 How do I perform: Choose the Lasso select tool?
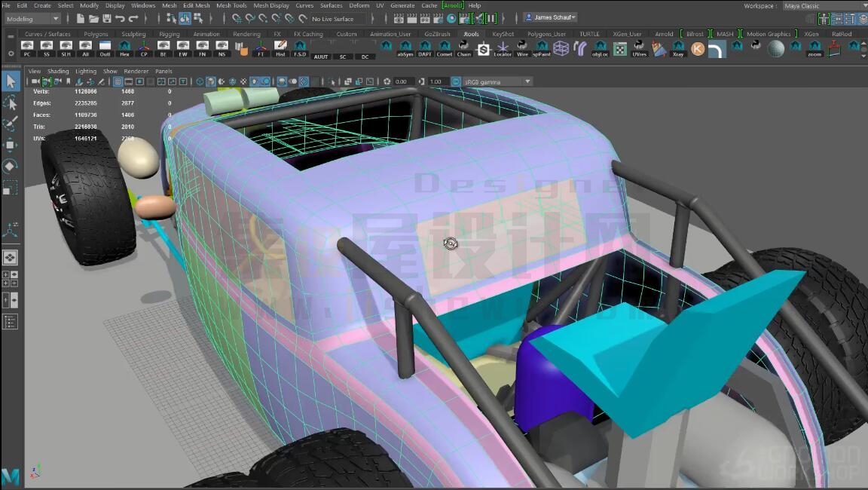coord(11,103)
